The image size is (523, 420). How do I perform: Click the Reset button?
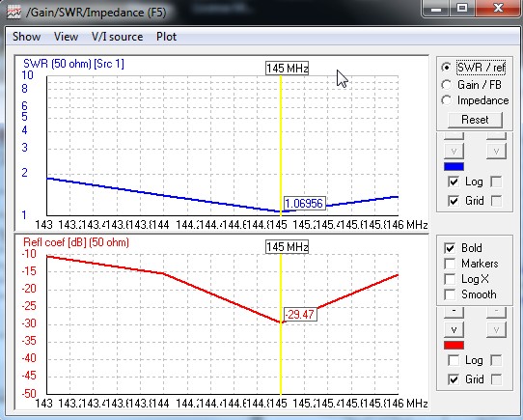(475, 120)
